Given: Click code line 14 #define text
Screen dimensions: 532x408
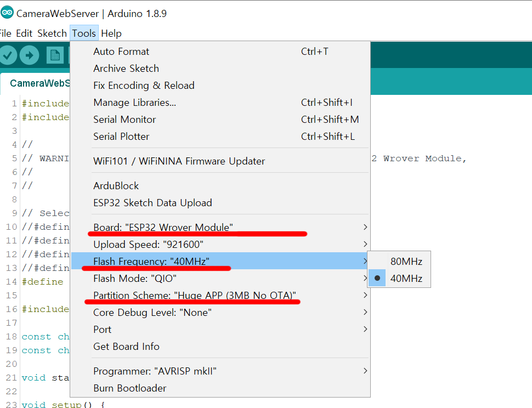Looking at the screenshot, I should (42, 282).
